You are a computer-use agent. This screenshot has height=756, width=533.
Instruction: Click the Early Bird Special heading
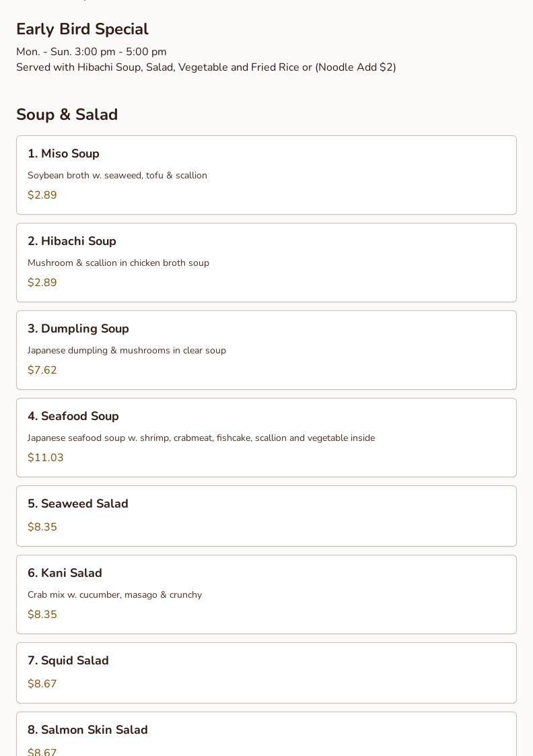click(82, 30)
